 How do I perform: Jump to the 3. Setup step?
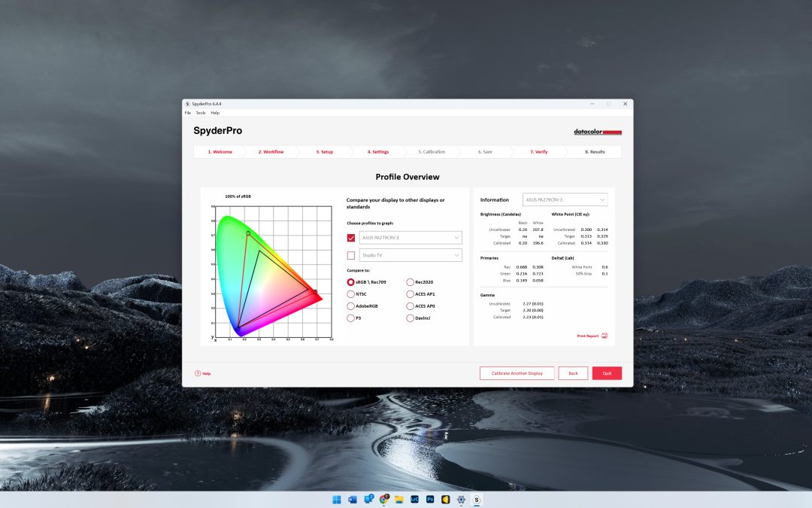tap(325, 152)
